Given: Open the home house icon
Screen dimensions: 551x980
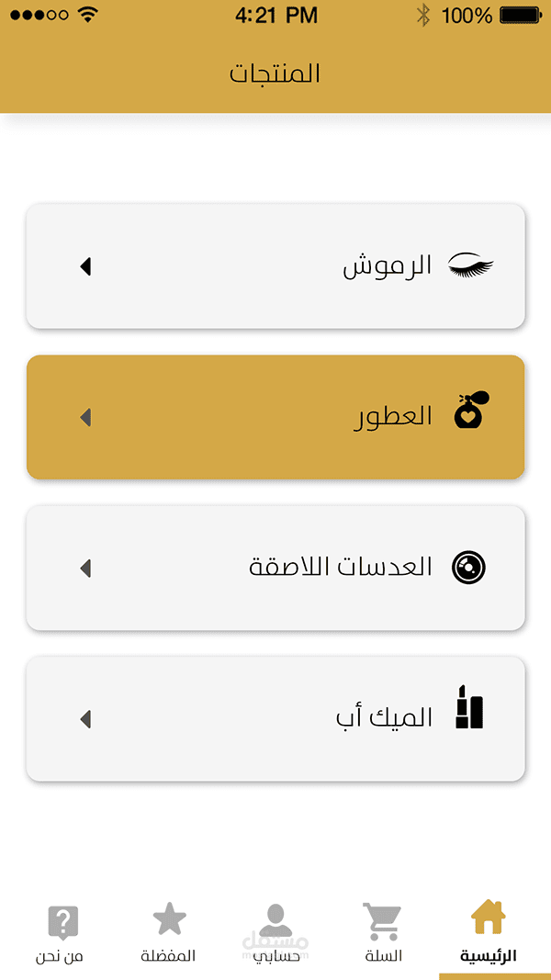Looking at the screenshot, I should pyautogui.click(x=488, y=917).
